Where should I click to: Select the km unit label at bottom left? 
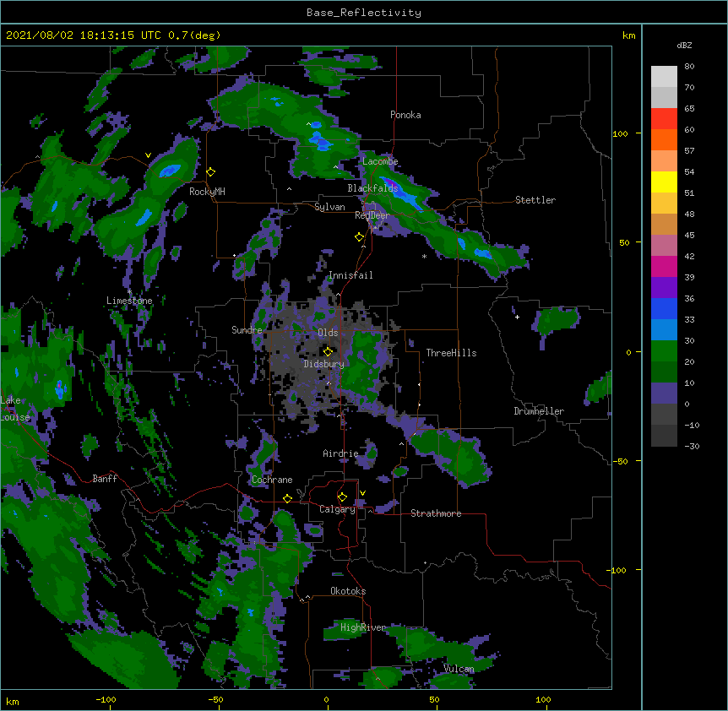click(13, 702)
